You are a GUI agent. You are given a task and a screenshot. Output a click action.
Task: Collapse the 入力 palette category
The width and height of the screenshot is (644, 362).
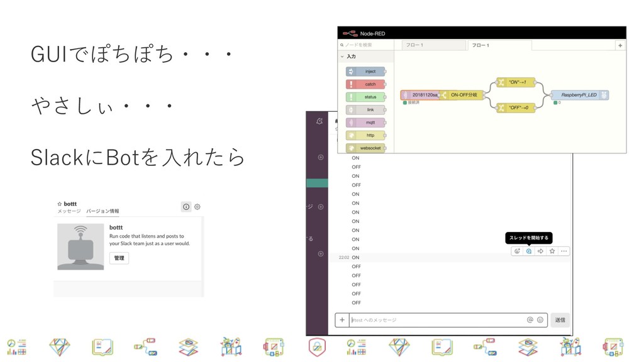coord(365,57)
